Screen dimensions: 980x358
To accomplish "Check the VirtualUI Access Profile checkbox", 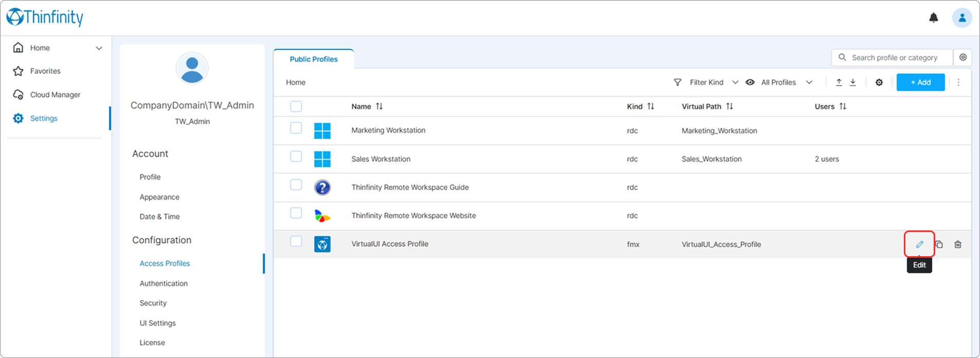I will (x=296, y=241).
